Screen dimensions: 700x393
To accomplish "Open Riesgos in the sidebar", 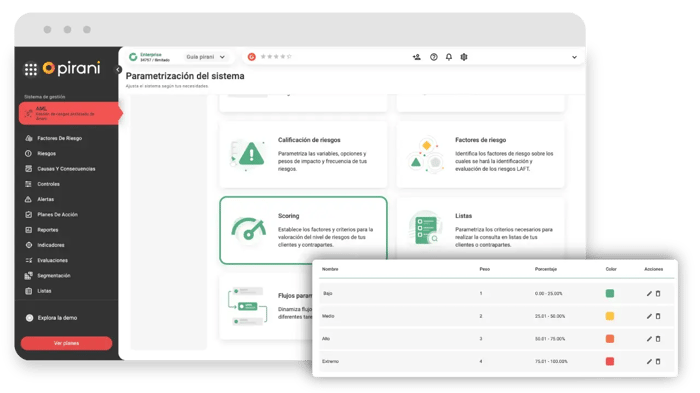I will pyautogui.click(x=46, y=154).
